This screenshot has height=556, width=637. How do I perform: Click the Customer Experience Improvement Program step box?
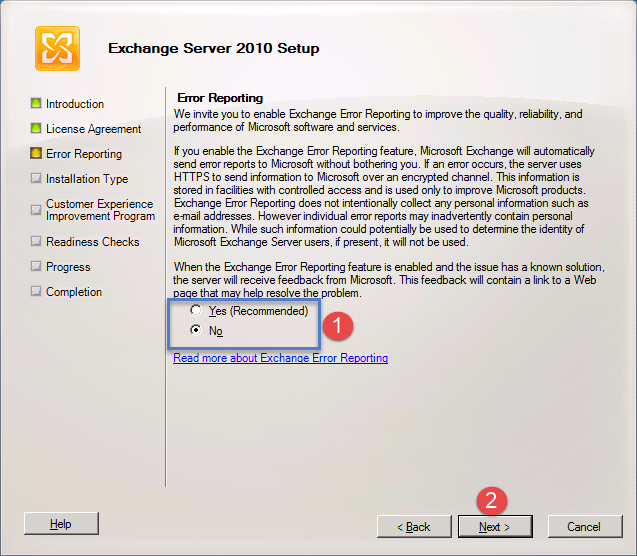point(36,210)
